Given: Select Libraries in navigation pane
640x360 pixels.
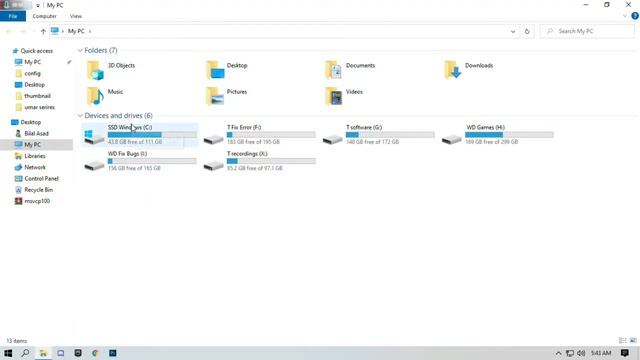Looking at the screenshot, I should (35, 156).
